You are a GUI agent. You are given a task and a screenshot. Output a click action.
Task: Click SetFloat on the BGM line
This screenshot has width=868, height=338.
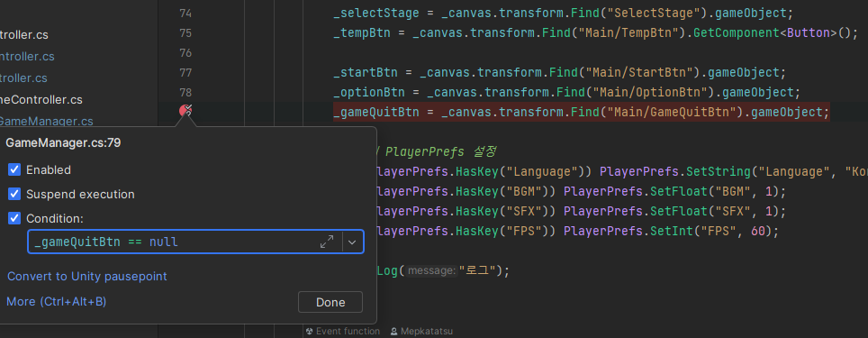678,191
